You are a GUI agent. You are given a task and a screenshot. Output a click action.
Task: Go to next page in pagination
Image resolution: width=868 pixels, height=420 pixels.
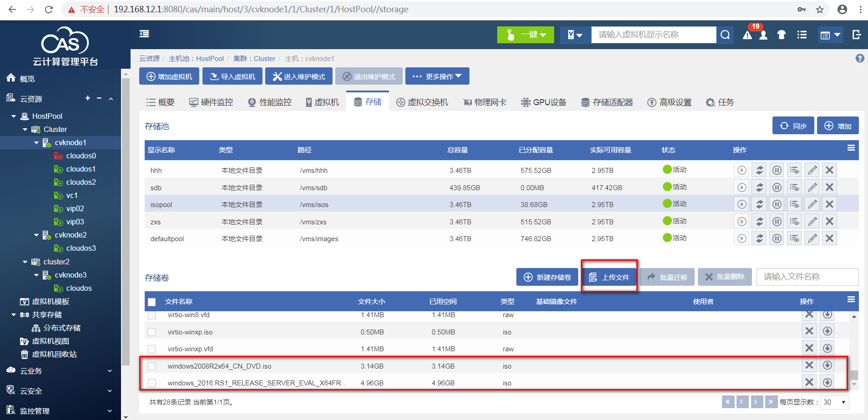coord(756,402)
